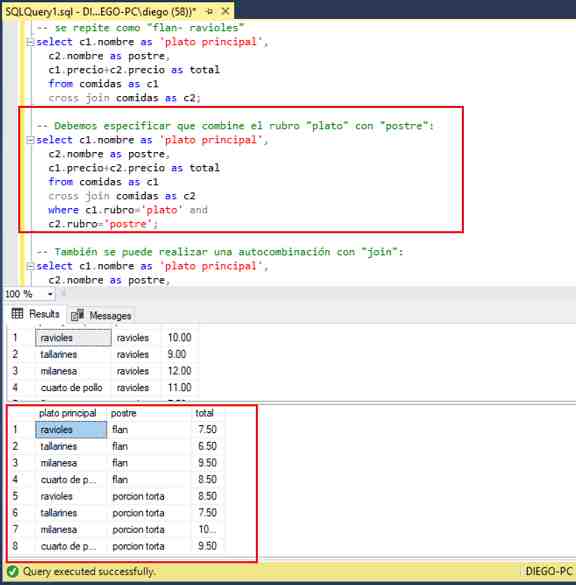Select the first grid cell 'ravioles' in row 1
Viewport: 576px width, 585px height.
coord(73,338)
